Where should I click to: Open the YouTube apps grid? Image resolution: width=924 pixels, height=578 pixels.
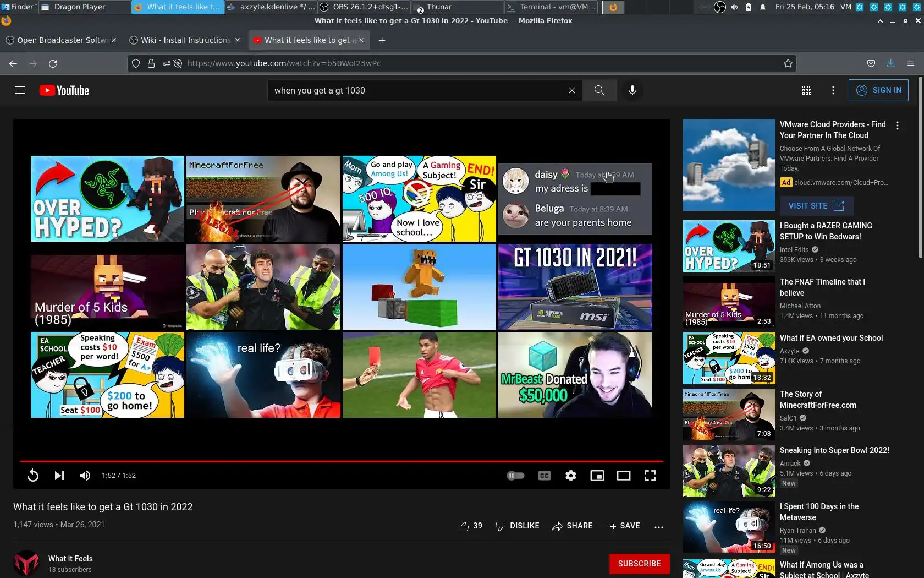(807, 90)
